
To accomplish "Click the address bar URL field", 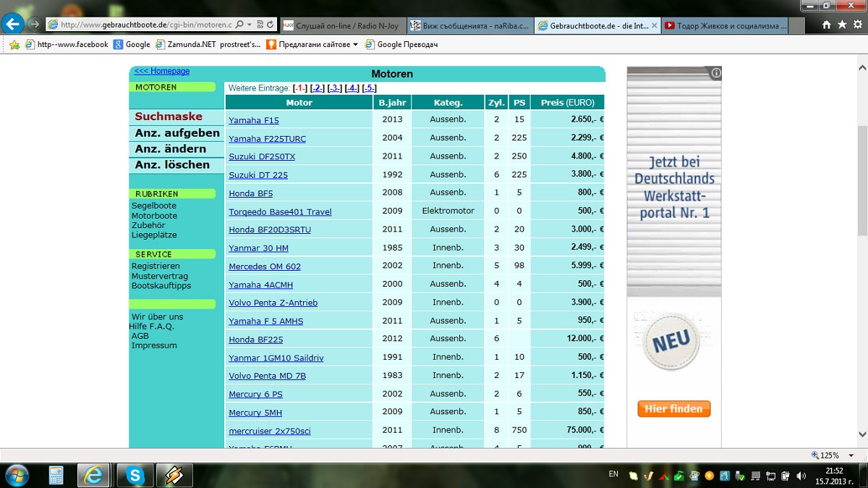I will pos(146,24).
